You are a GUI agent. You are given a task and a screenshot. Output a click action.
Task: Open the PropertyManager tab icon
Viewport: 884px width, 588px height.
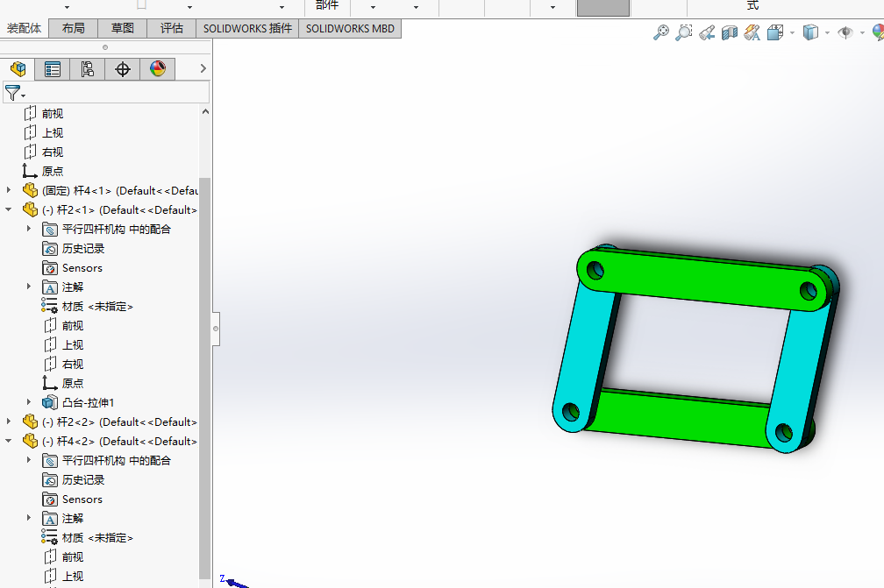pyautogui.click(x=53, y=69)
